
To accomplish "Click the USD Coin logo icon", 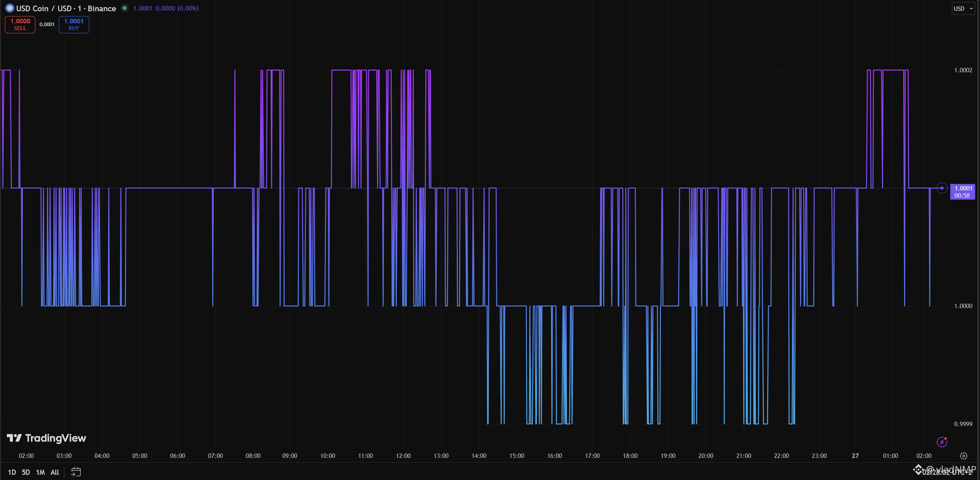I will click(x=10, y=8).
